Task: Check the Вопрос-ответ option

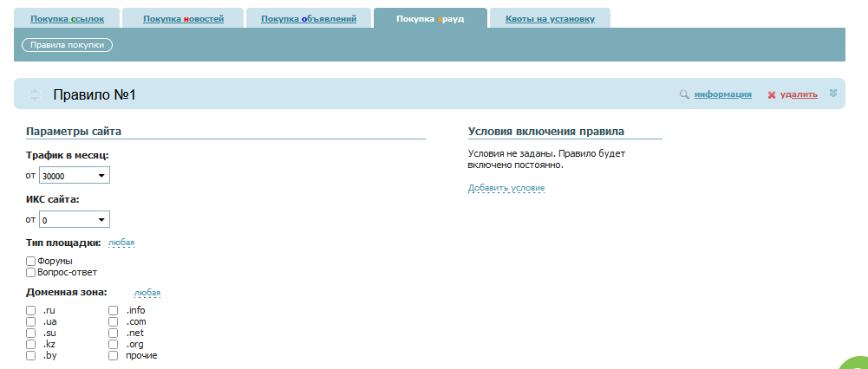Action: tap(30, 272)
